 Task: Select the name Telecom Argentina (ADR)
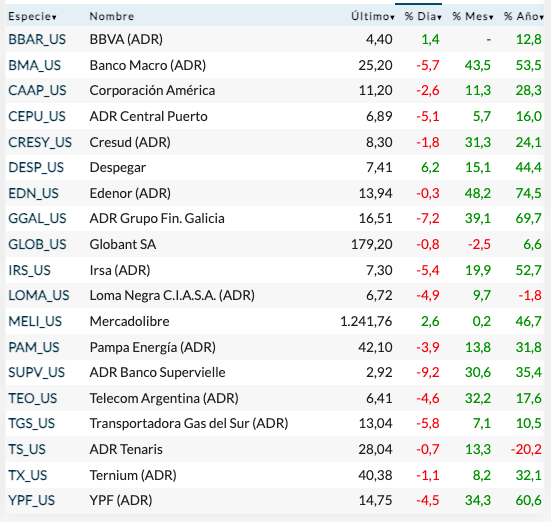pos(164,398)
